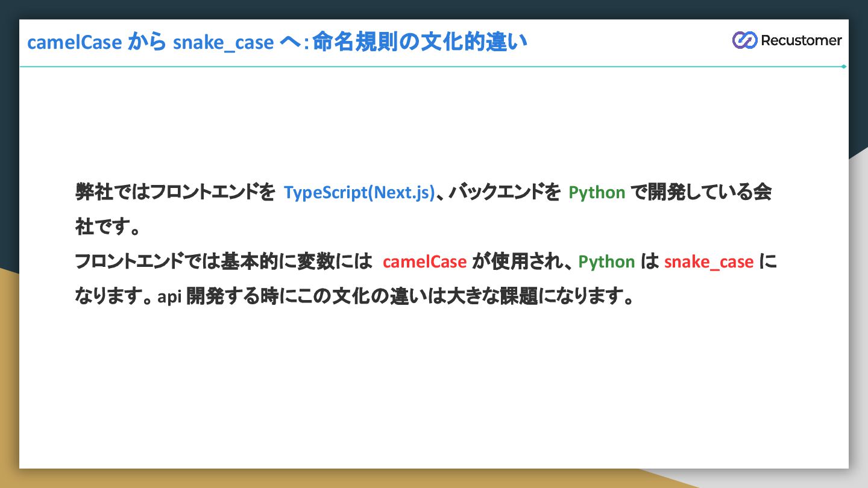The width and height of the screenshot is (868, 488).
Task: Click the text 社です。on second line
Action: (x=108, y=228)
